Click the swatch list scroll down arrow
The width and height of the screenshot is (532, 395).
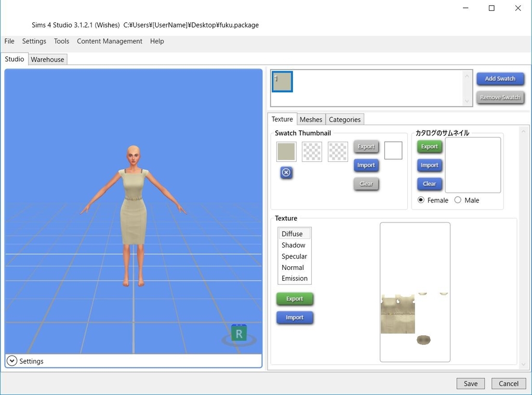pyautogui.click(x=467, y=101)
